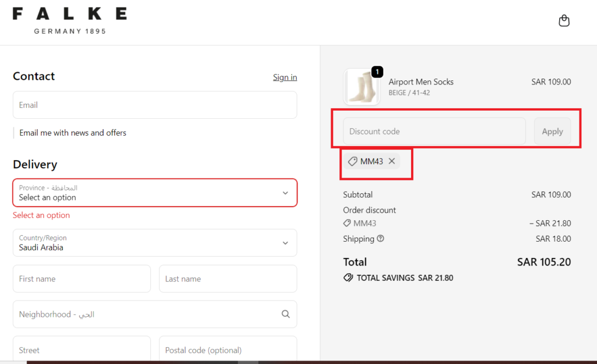Click the red 'Select an option' error text

[41, 215]
